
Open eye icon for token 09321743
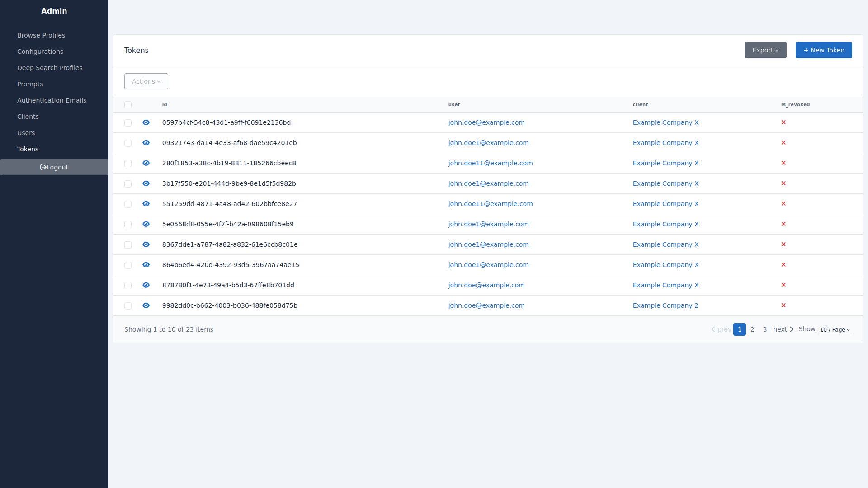click(x=146, y=143)
